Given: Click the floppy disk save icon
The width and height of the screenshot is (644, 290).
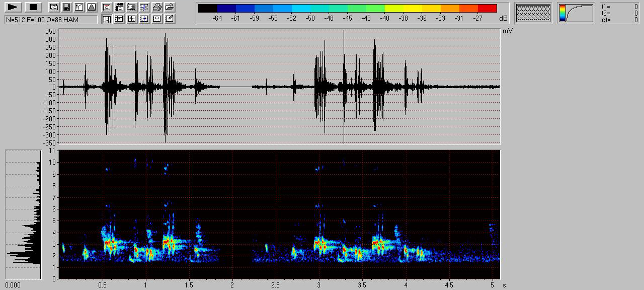Looking at the screenshot, I should (66, 7).
